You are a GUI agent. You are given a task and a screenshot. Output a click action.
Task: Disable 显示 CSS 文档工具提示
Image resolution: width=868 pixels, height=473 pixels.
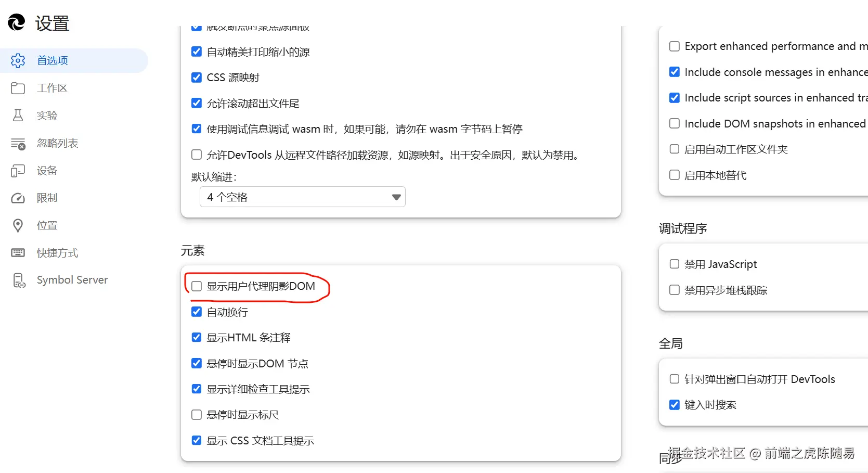coord(196,440)
